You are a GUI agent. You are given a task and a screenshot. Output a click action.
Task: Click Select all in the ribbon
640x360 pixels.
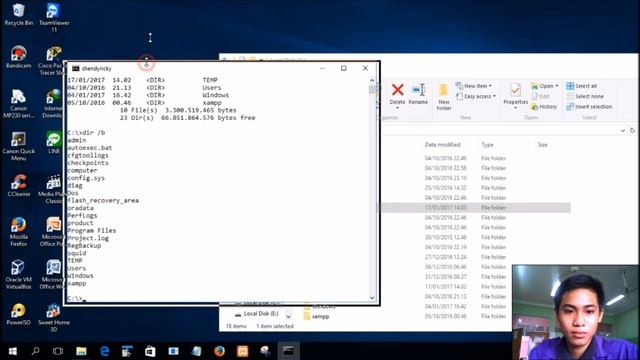(582, 86)
